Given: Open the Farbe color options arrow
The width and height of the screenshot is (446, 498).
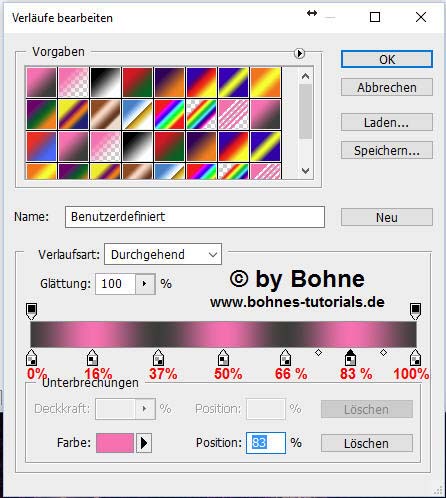Looking at the screenshot, I should coord(144,443).
